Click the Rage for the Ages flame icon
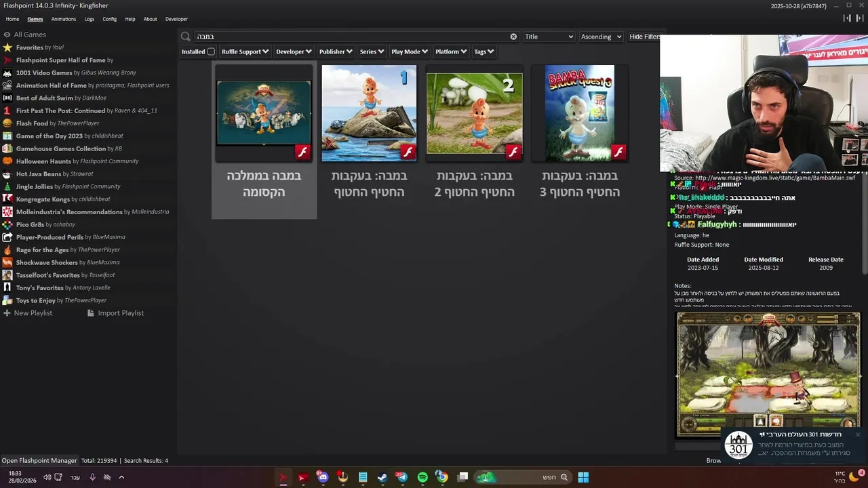Viewport: 868px width, 488px height. tap(7, 250)
